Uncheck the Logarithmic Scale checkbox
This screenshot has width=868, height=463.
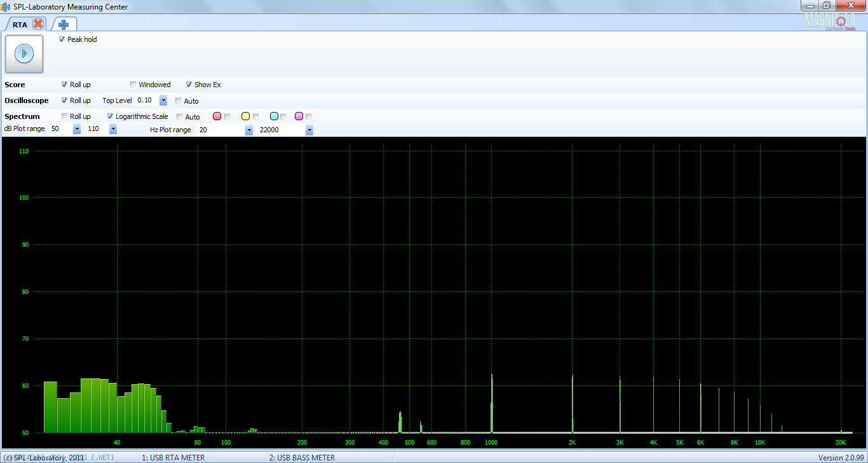pyautogui.click(x=111, y=116)
